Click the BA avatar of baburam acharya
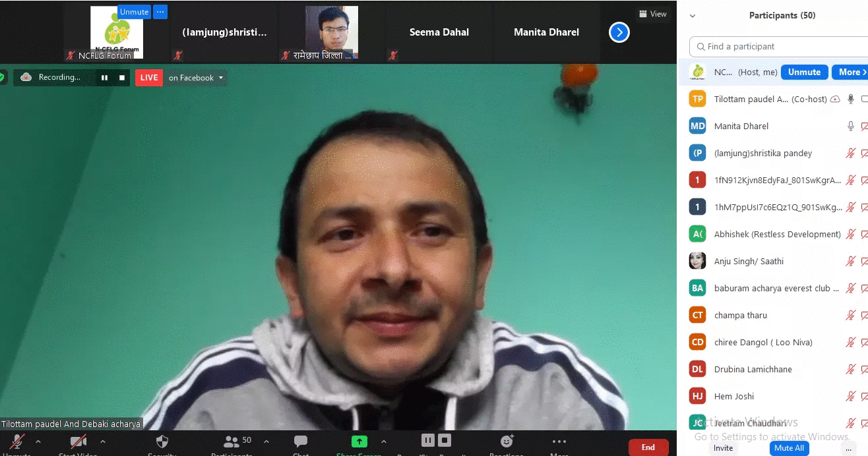The width and height of the screenshot is (868, 456). pyautogui.click(x=697, y=288)
